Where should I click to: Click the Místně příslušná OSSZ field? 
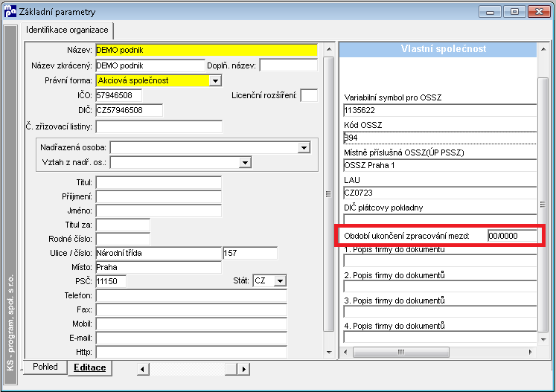click(x=440, y=166)
